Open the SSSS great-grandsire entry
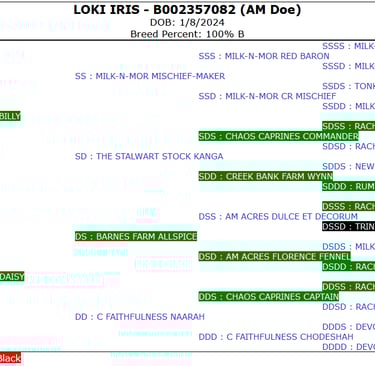This screenshot has width=375, height=366. (x=348, y=46)
